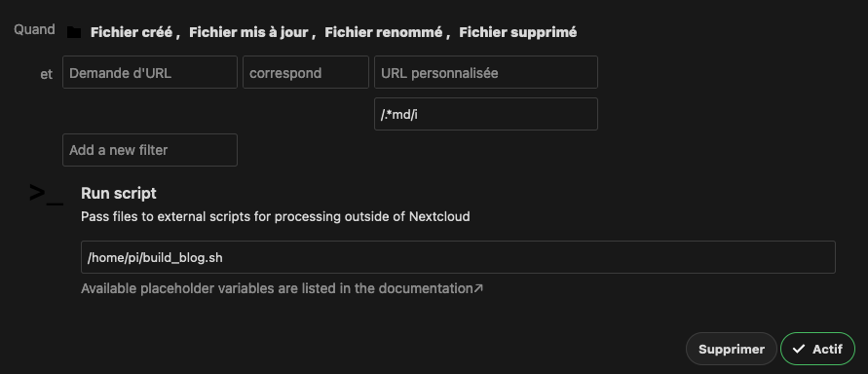Click the Quand label

click(34, 29)
